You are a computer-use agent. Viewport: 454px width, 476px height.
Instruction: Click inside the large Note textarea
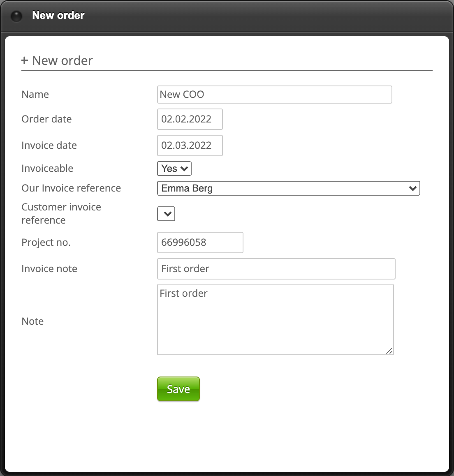(275, 320)
